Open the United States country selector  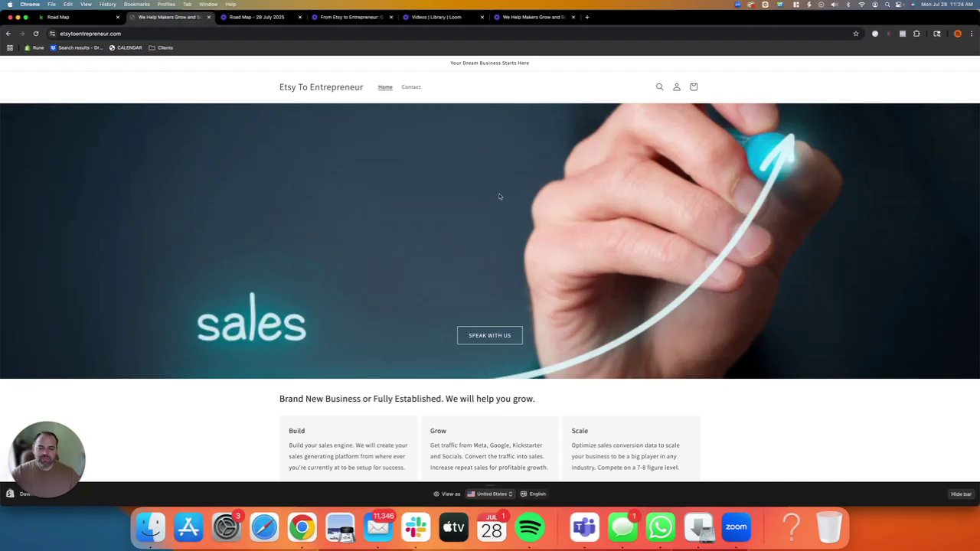click(489, 494)
